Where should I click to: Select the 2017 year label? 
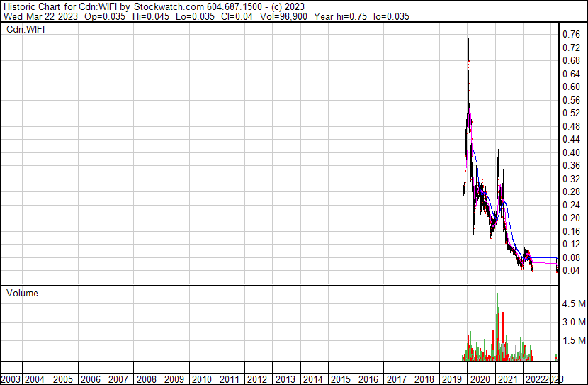pyautogui.click(x=396, y=379)
